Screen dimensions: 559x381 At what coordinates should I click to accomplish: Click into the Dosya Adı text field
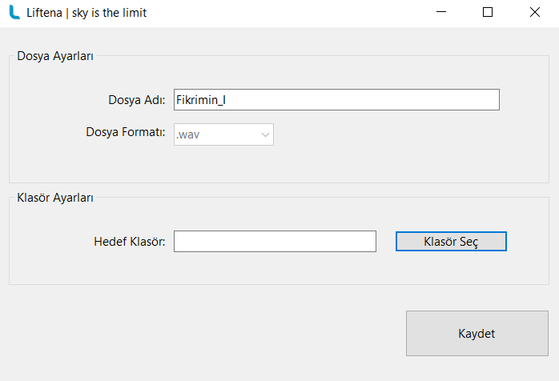(337, 100)
